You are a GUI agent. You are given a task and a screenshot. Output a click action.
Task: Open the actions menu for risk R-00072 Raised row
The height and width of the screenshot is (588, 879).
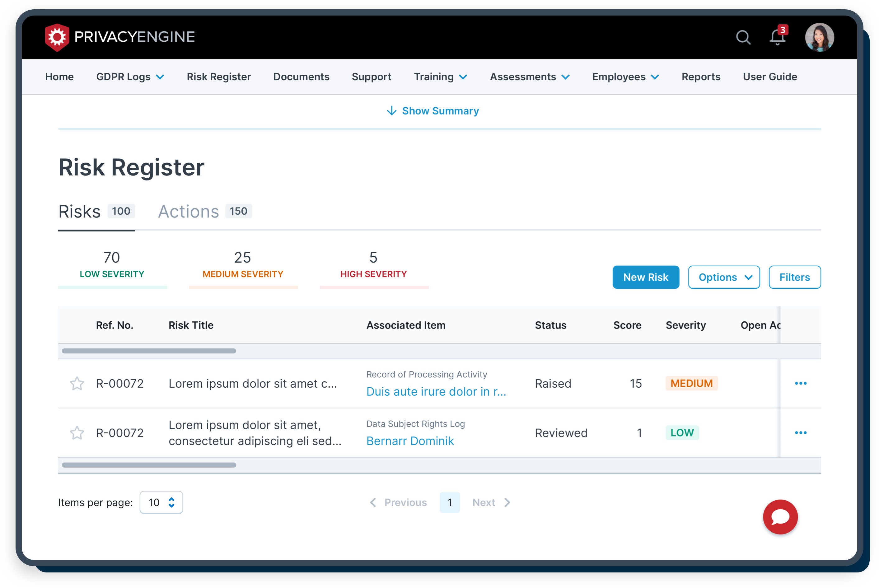coord(801,383)
